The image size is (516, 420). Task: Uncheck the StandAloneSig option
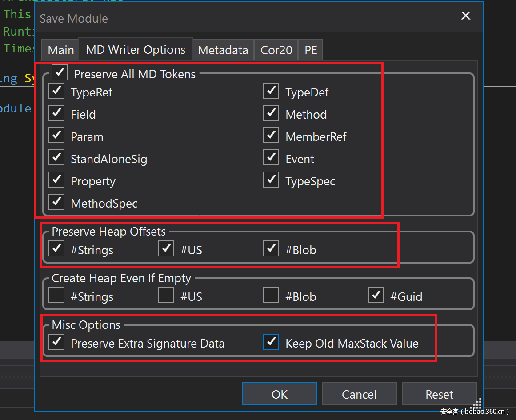(56, 158)
